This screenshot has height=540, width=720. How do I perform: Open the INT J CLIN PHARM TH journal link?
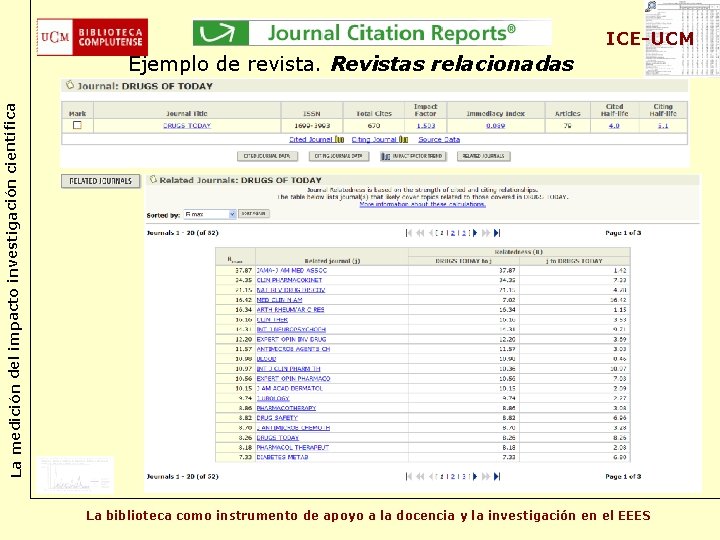[288, 369]
